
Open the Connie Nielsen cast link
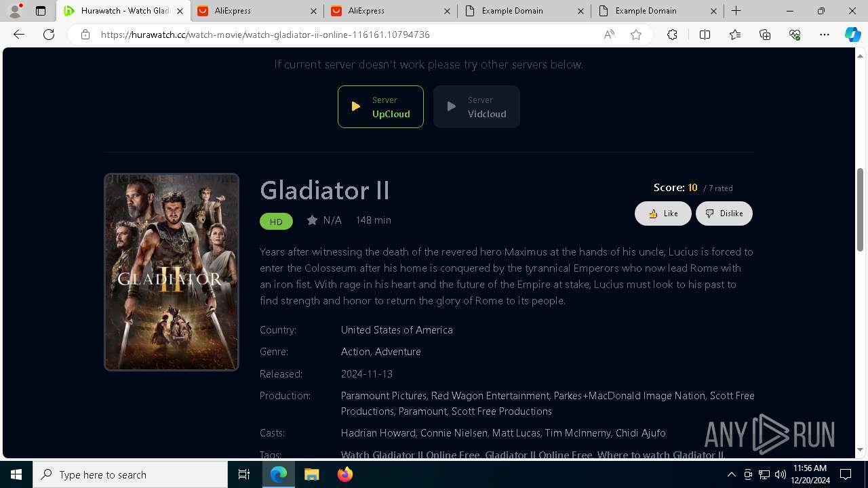point(454,433)
